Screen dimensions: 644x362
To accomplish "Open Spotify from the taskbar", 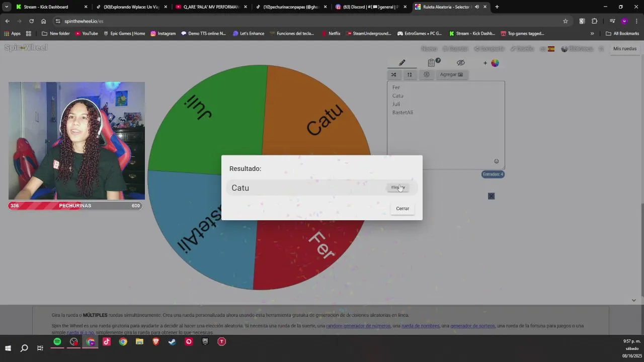I will (x=57, y=342).
